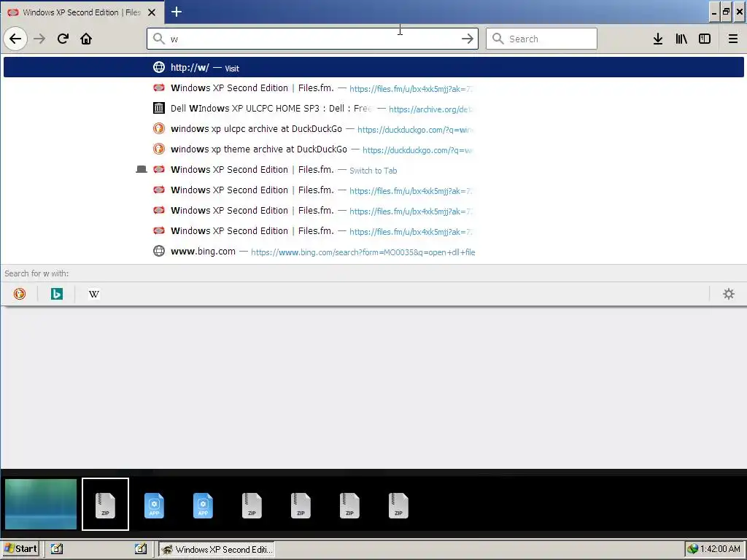Search with the Wikipedia W icon
747x560 pixels.
(94, 294)
